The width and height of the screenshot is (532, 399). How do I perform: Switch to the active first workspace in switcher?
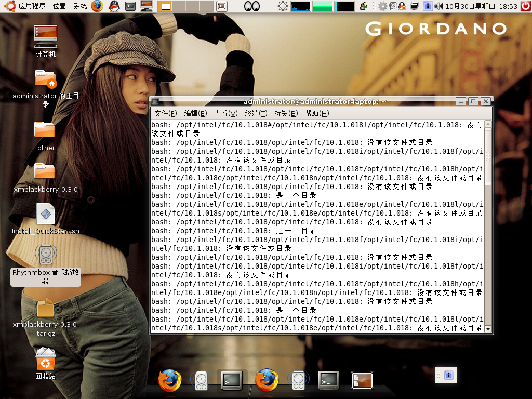coord(166,6)
